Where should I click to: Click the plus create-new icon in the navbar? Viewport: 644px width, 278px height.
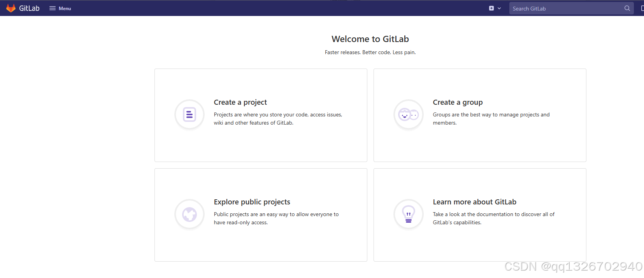pos(491,8)
